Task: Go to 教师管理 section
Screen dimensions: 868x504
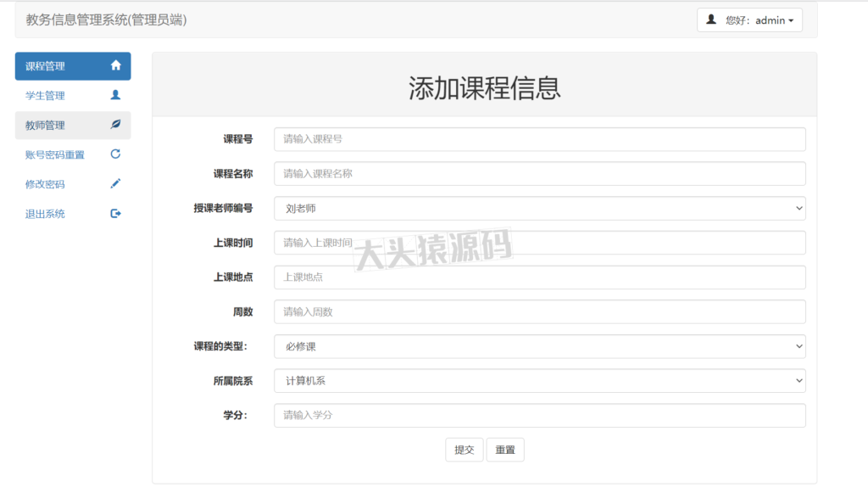Action: pos(73,126)
